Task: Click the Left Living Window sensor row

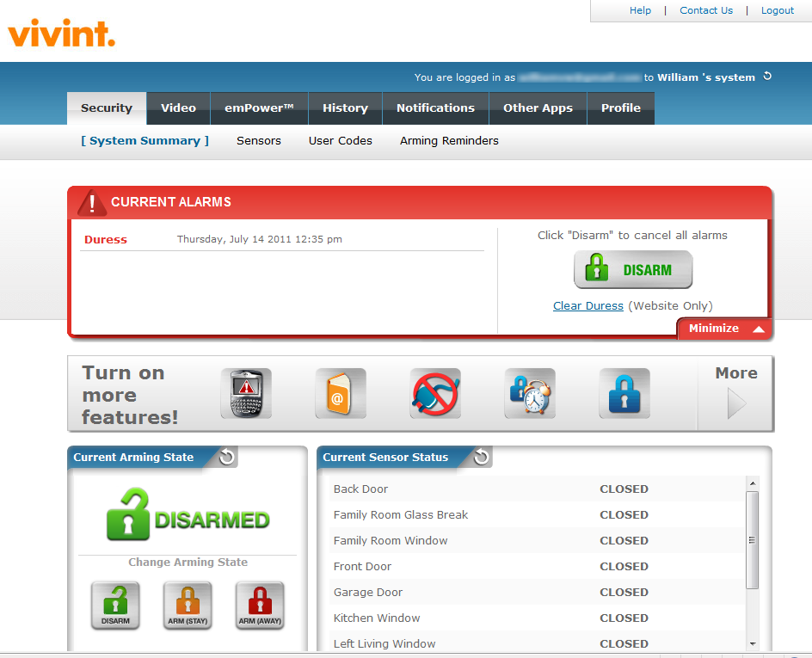Action: 537,642
